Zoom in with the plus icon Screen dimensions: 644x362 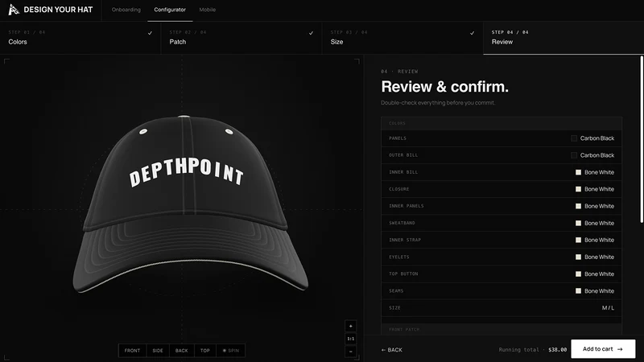coord(351,326)
